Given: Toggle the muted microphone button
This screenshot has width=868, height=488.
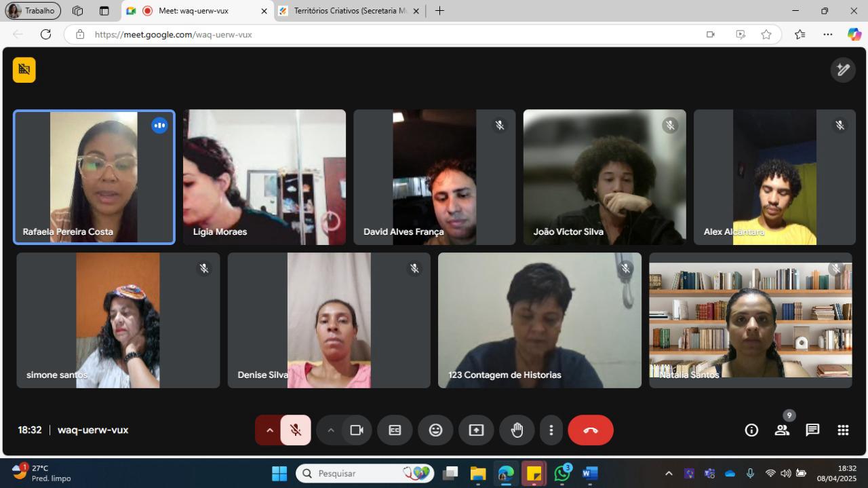Looking at the screenshot, I should 296,430.
